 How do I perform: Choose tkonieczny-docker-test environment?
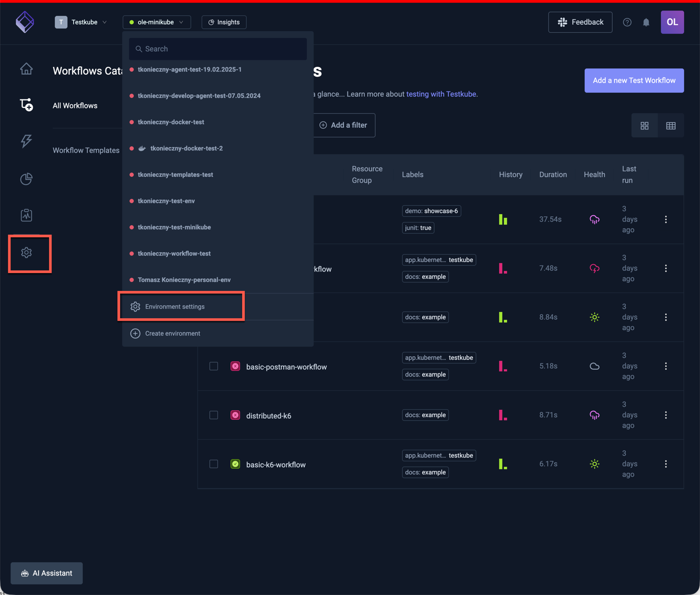(171, 122)
